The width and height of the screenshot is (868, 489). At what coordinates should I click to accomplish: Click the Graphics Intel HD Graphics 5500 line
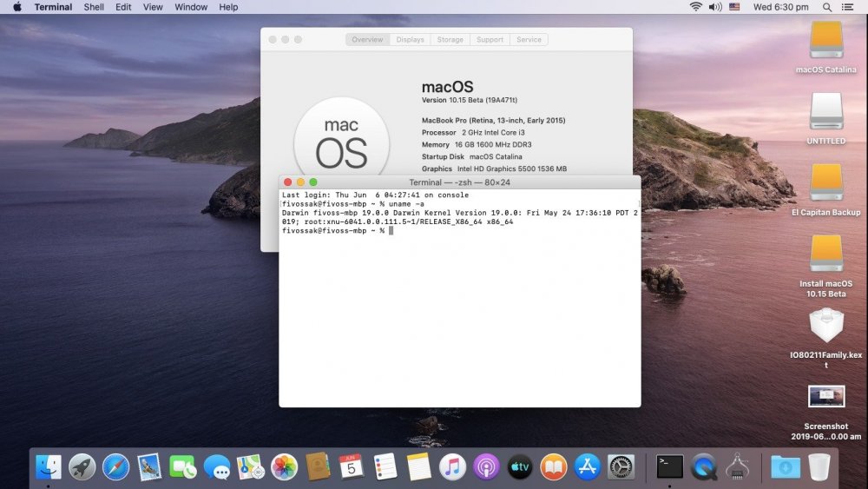(x=494, y=169)
